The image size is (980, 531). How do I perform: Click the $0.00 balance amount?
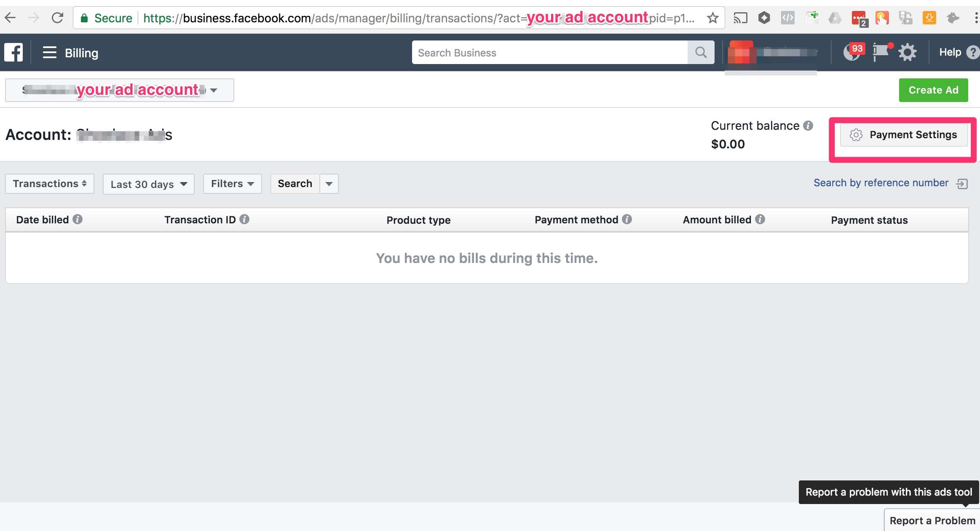(728, 144)
